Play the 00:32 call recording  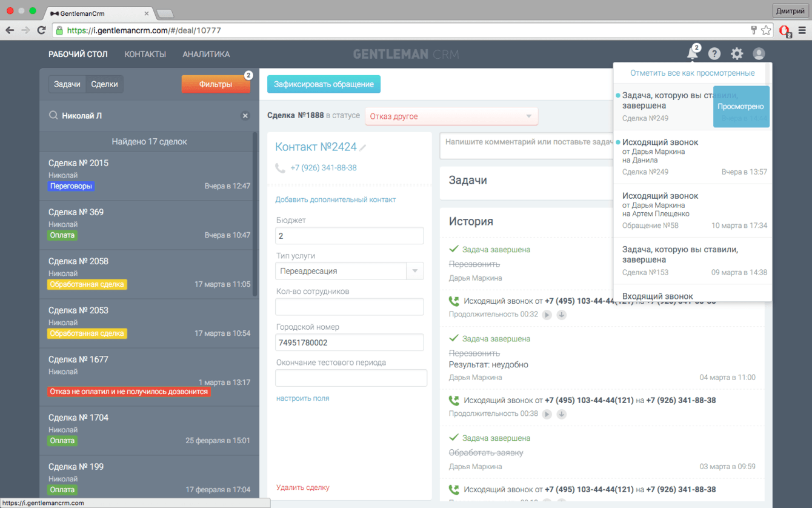[547, 315]
